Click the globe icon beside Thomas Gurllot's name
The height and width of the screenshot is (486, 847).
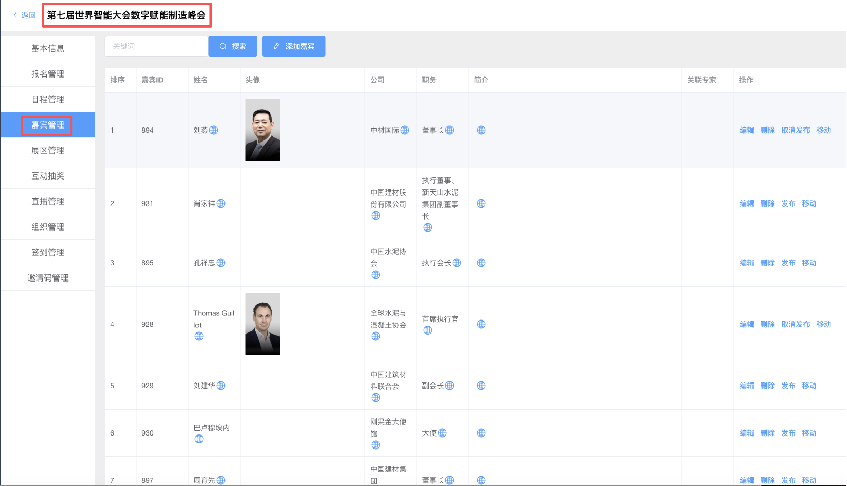[x=199, y=336]
